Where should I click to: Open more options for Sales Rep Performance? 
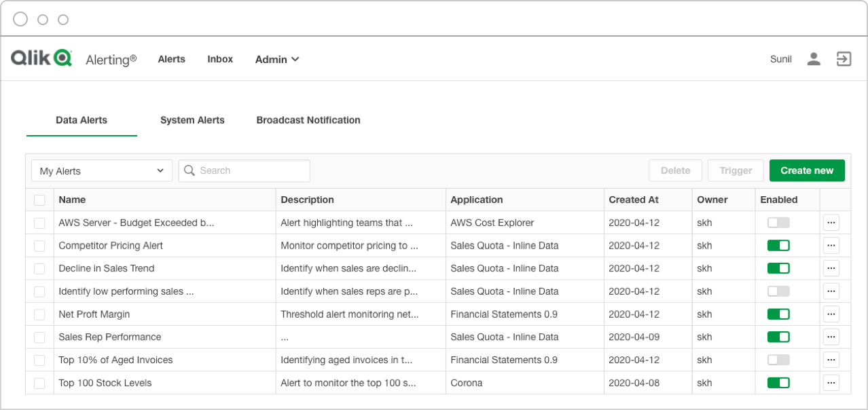(831, 337)
